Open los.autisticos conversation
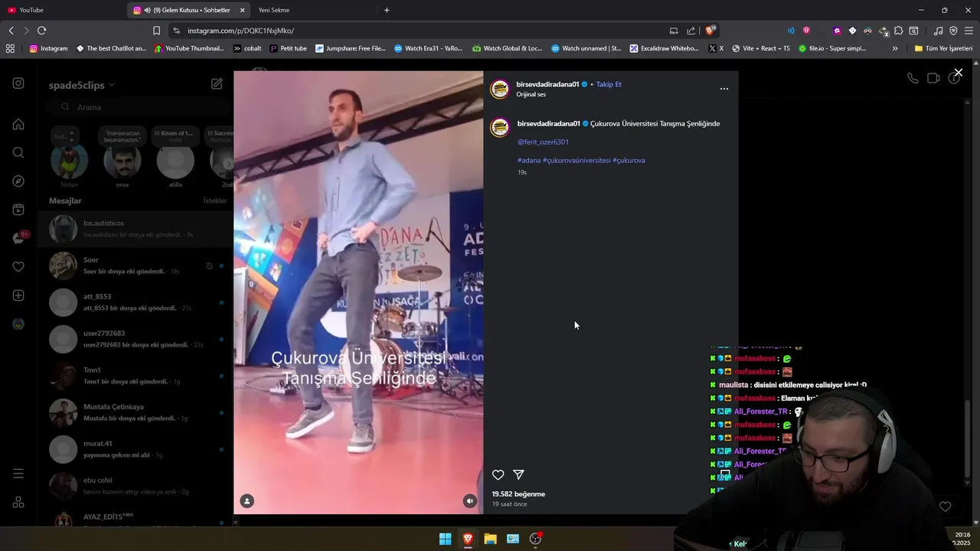Screen dimensions: 980x551 136,228
